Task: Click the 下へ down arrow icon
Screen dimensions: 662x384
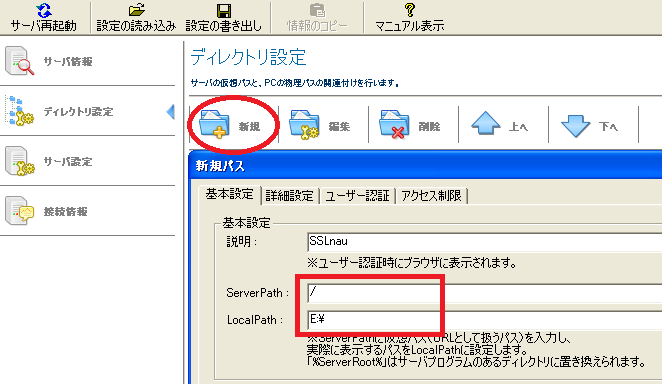Action: coord(575,126)
